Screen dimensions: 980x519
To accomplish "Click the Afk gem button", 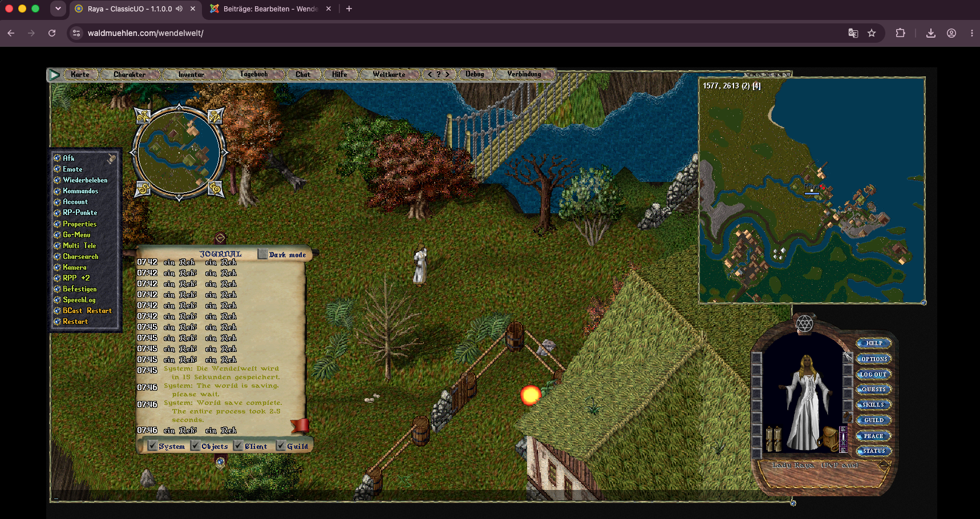I will 57,158.
